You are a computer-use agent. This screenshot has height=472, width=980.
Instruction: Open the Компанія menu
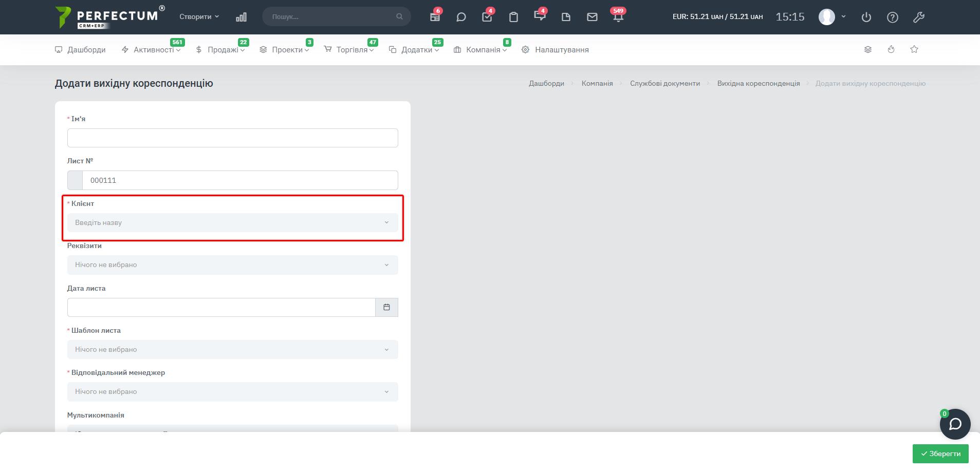click(x=482, y=50)
